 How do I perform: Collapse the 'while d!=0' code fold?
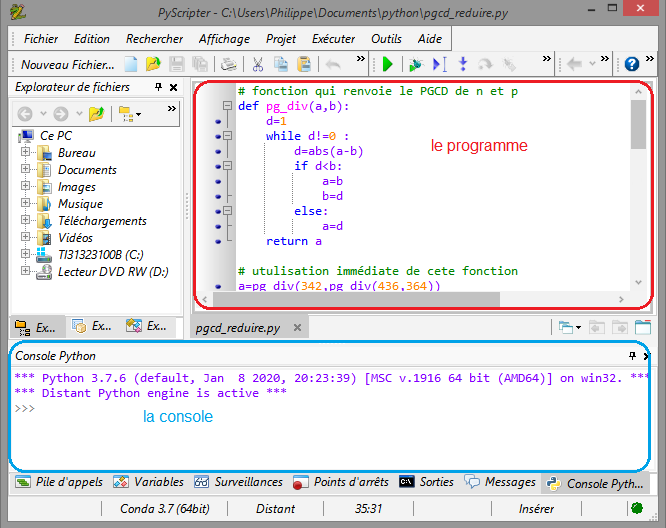click(x=227, y=137)
